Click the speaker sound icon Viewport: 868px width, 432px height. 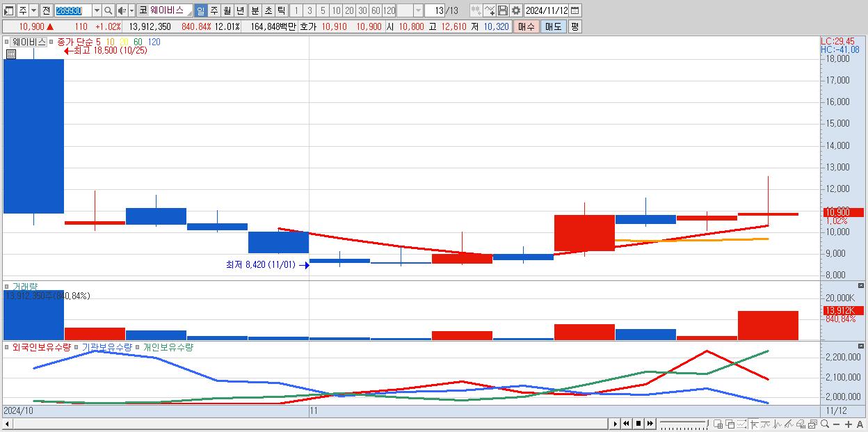[122, 10]
